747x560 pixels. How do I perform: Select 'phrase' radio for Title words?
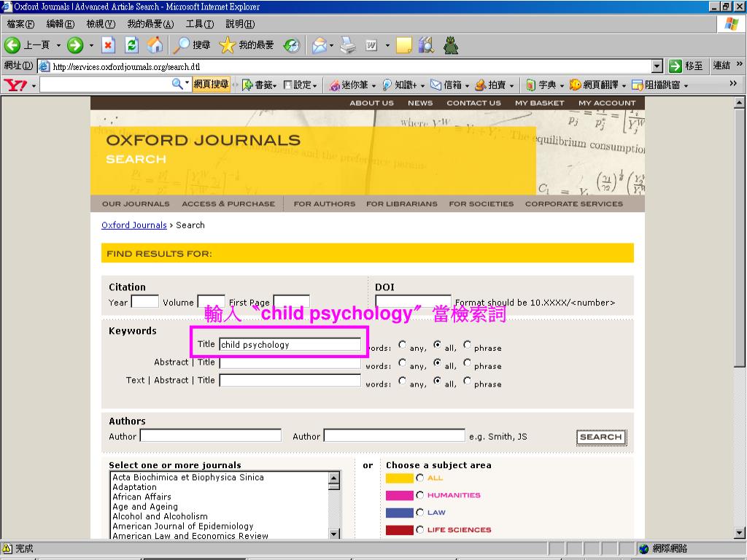[468, 344]
